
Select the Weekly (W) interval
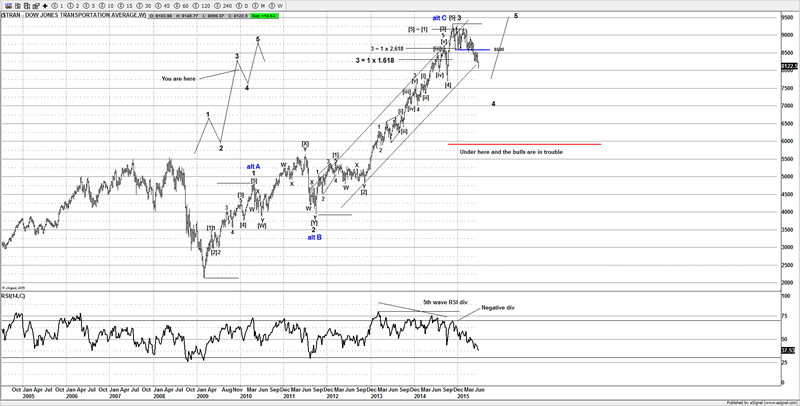click(x=277, y=6)
